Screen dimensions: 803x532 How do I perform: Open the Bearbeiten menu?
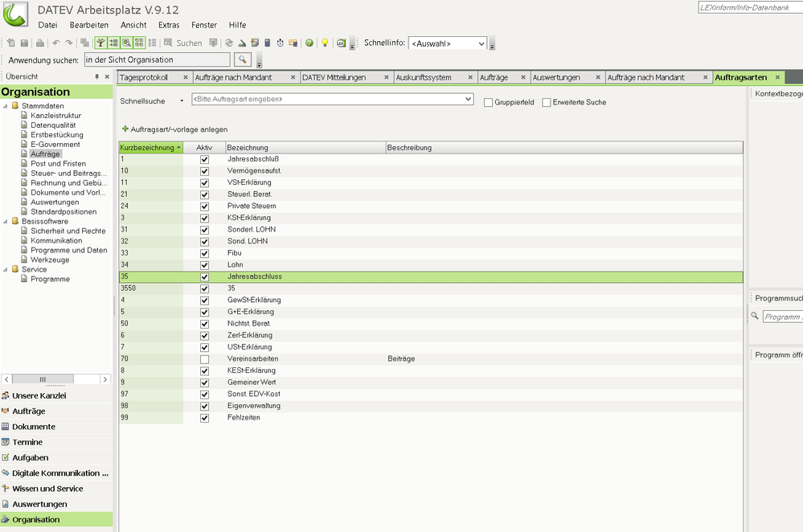89,25
